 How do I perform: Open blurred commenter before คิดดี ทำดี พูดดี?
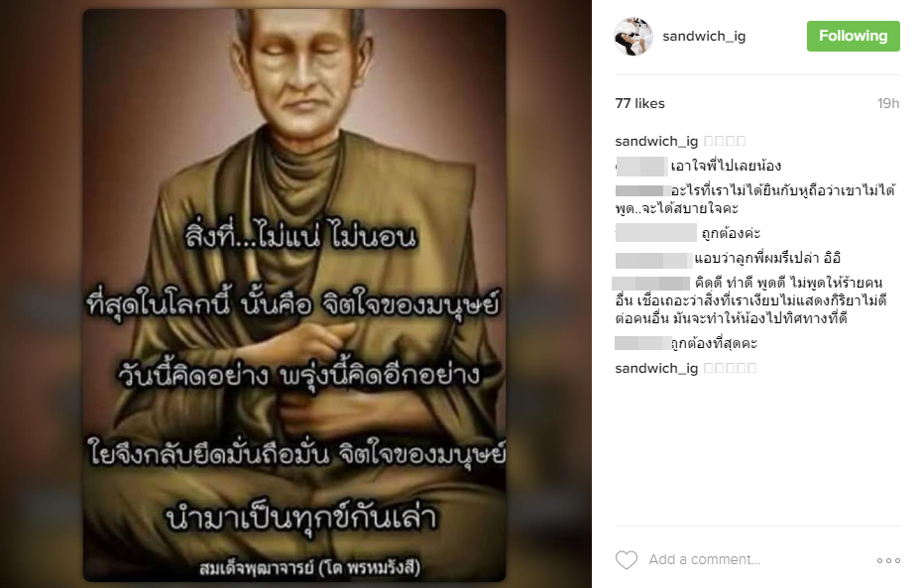coord(651,284)
